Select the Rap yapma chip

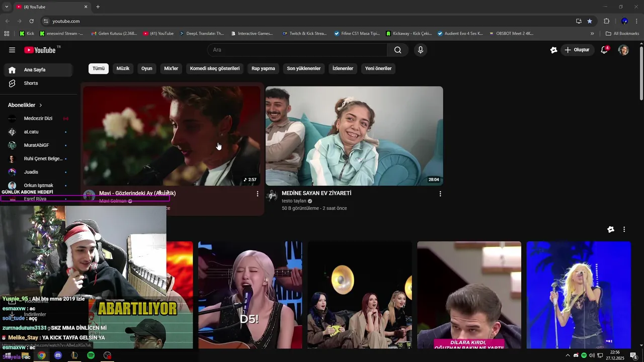tap(263, 68)
